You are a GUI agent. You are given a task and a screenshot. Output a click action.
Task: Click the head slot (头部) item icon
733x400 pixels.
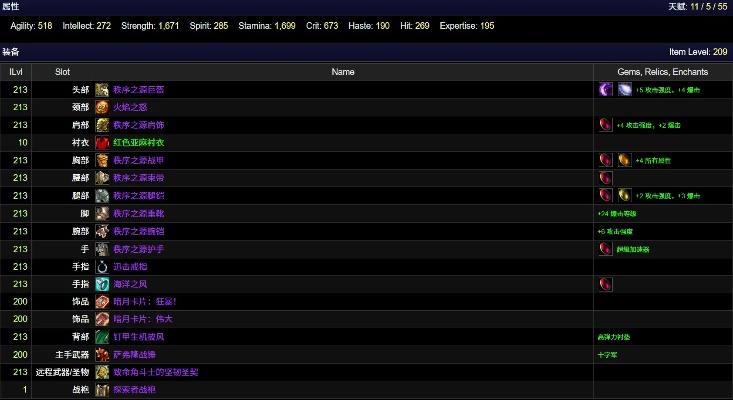pos(102,89)
